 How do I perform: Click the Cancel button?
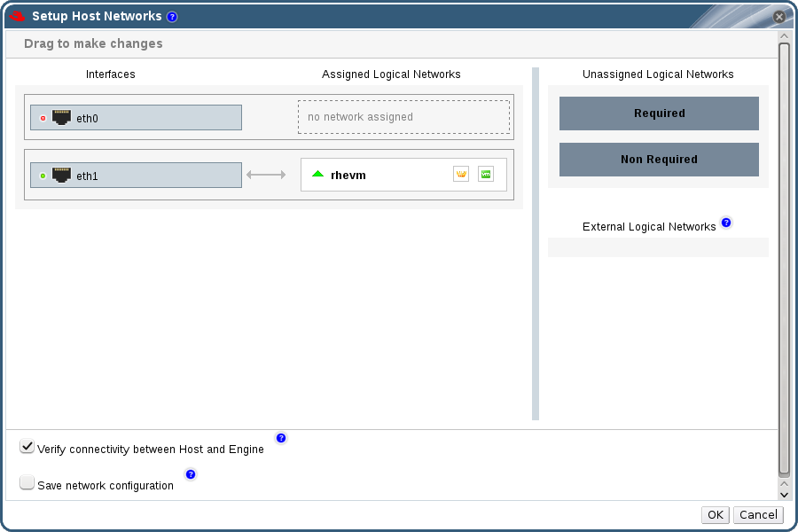click(758, 514)
